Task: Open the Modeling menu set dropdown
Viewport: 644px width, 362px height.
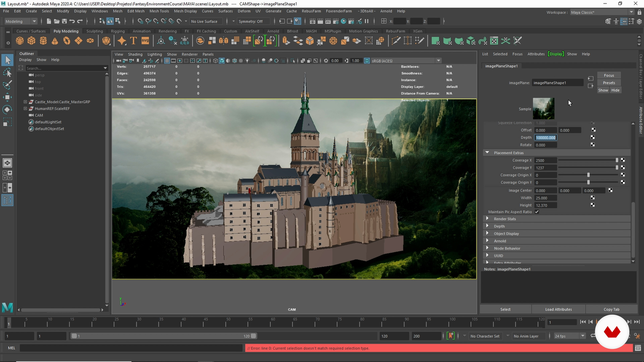Action: click(21, 21)
